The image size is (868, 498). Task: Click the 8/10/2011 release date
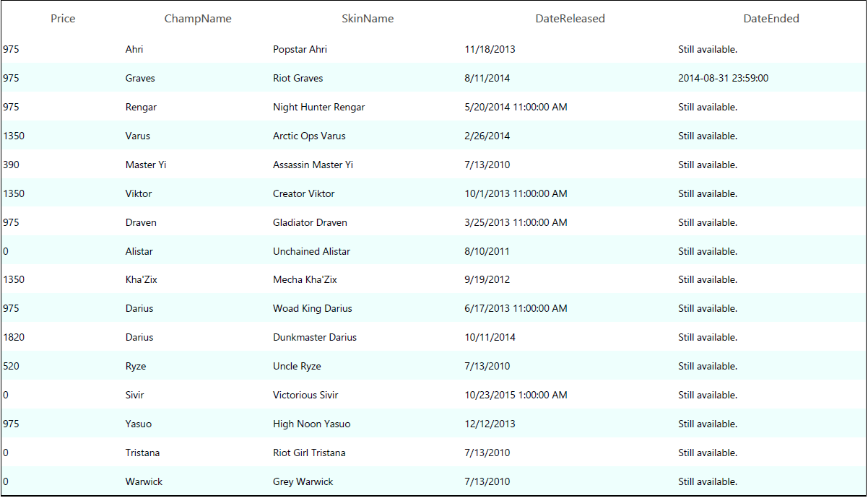coord(487,251)
